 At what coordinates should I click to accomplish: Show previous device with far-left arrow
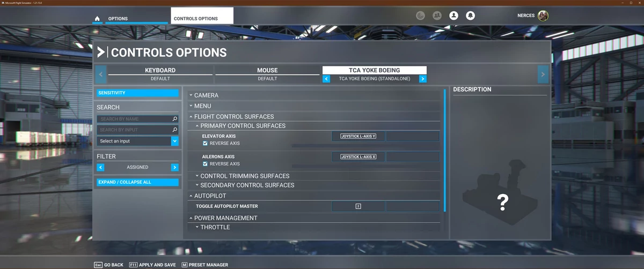point(101,74)
